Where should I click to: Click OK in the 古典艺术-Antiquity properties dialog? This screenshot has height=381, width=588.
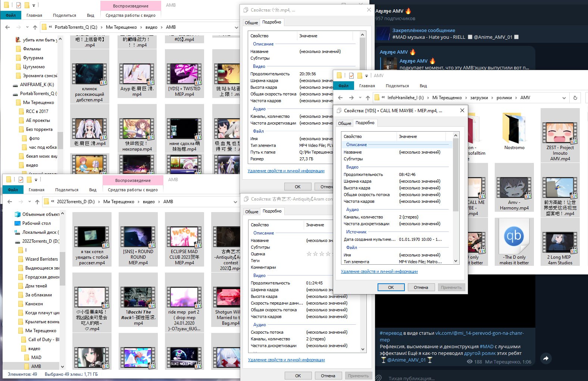click(298, 376)
